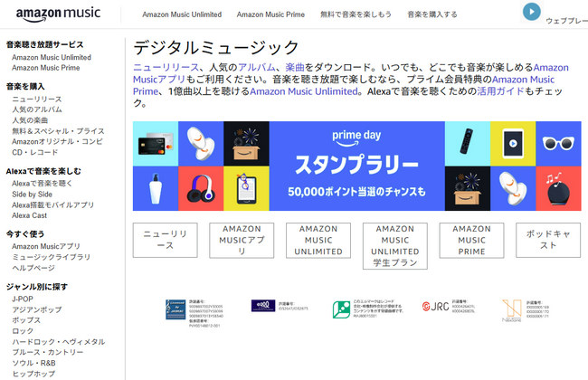Select ソウル・R&B genre

tap(33, 363)
